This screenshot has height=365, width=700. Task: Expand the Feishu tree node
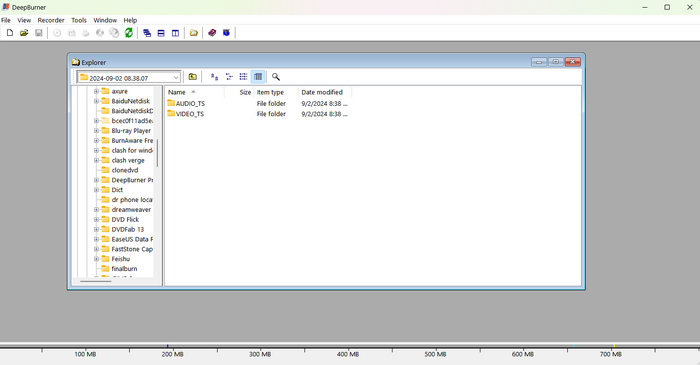point(96,259)
